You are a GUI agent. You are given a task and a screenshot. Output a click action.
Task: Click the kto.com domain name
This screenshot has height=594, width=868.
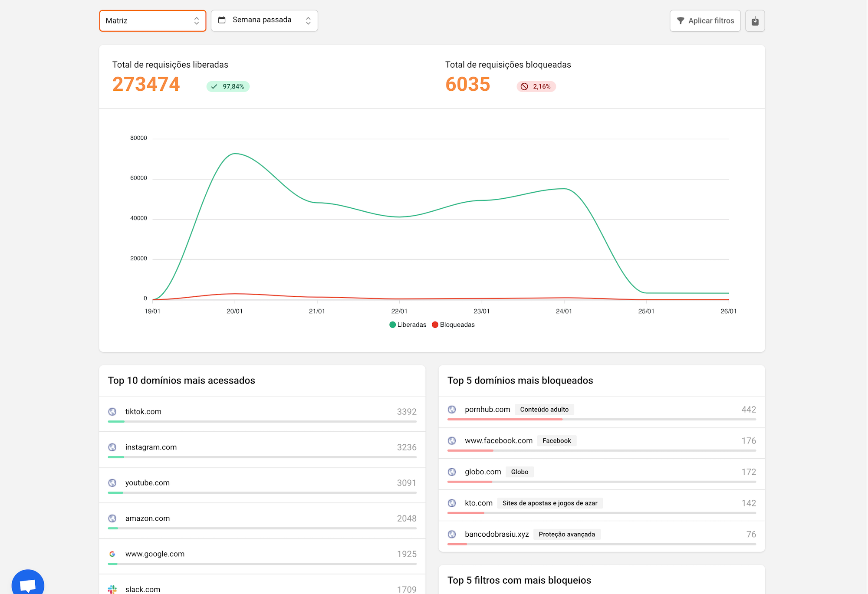point(479,503)
